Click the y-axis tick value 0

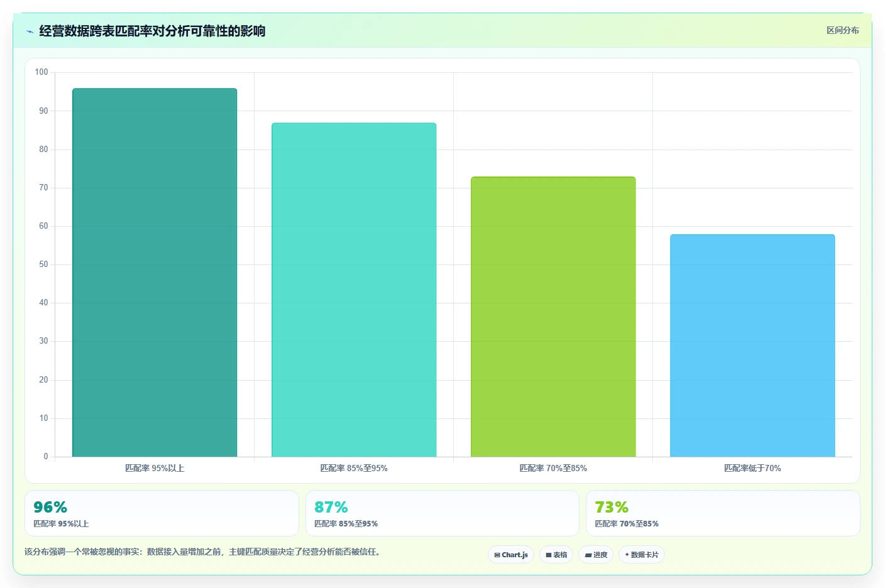(46, 456)
